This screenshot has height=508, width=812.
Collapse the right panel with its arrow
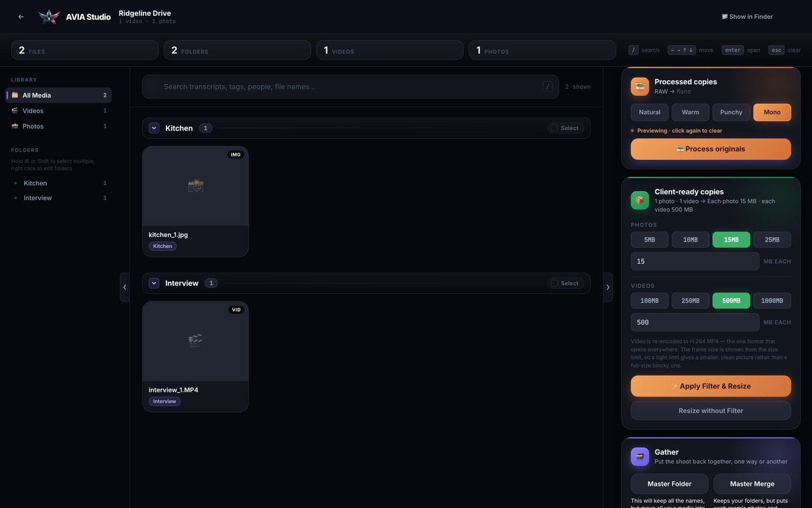608,287
